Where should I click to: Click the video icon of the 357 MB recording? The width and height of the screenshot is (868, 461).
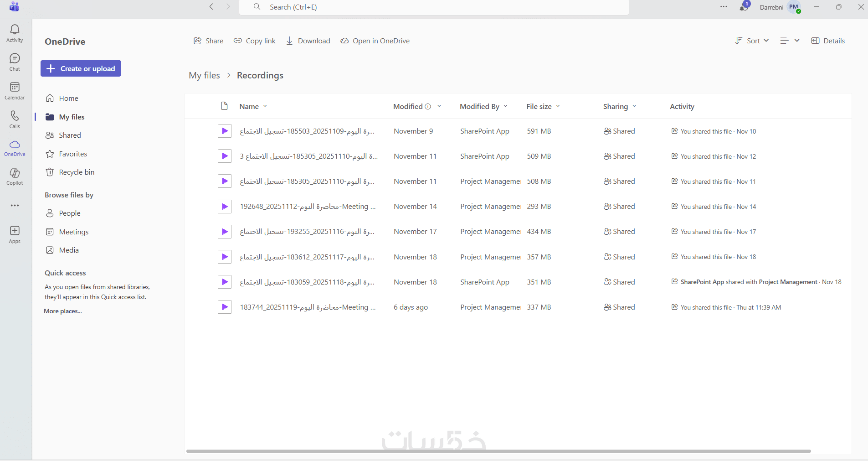pyautogui.click(x=224, y=257)
